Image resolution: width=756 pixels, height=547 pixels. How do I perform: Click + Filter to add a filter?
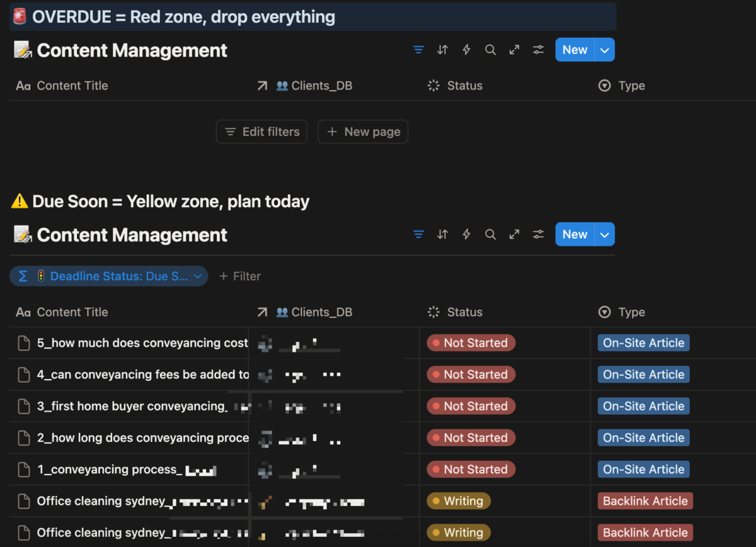tap(239, 276)
